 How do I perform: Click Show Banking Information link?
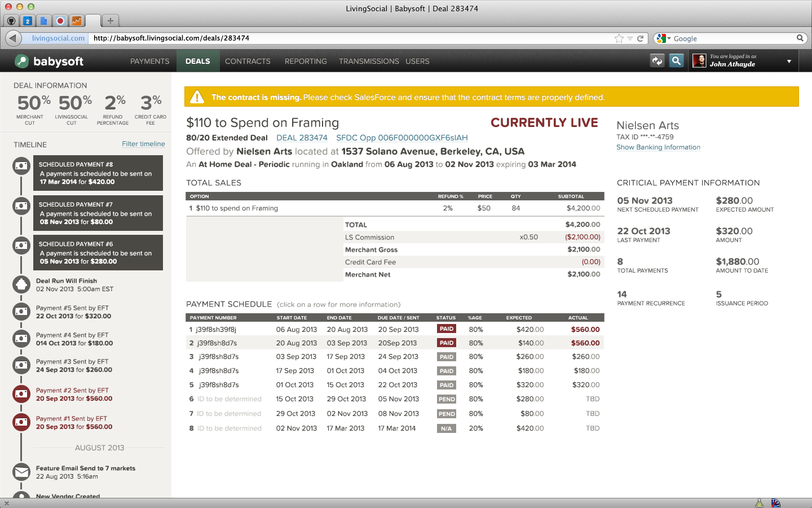coord(658,147)
